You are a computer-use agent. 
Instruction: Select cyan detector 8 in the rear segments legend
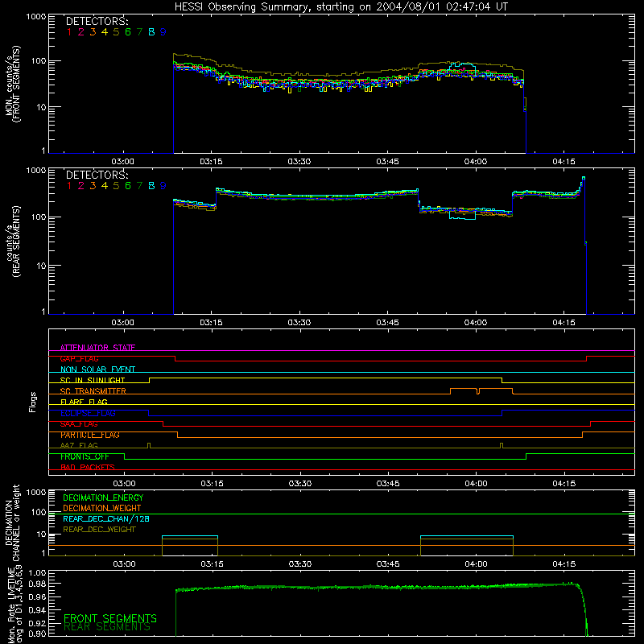pos(151,186)
